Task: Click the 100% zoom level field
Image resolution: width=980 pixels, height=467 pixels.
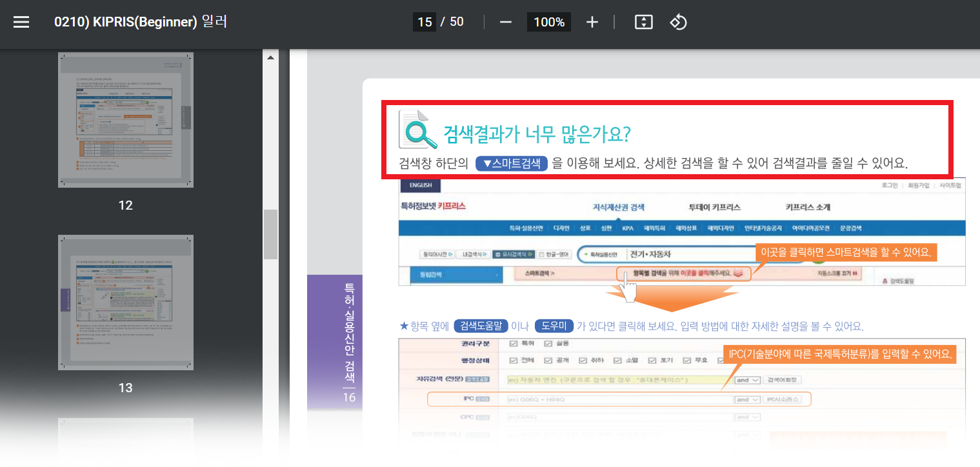Action: point(549,22)
